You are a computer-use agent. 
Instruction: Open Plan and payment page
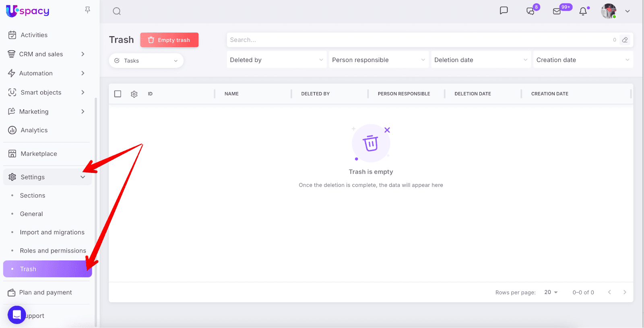pos(45,293)
